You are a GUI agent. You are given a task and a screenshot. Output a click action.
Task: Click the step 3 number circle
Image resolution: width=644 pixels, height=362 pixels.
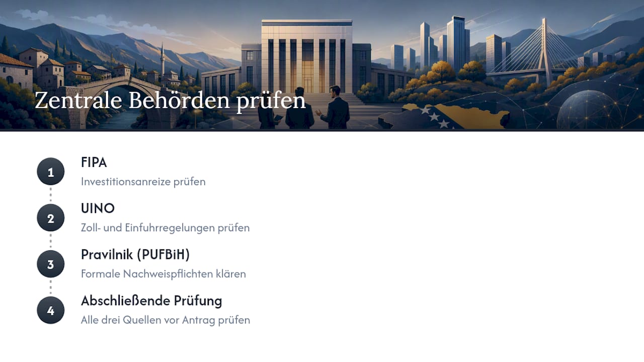click(51, 264)
